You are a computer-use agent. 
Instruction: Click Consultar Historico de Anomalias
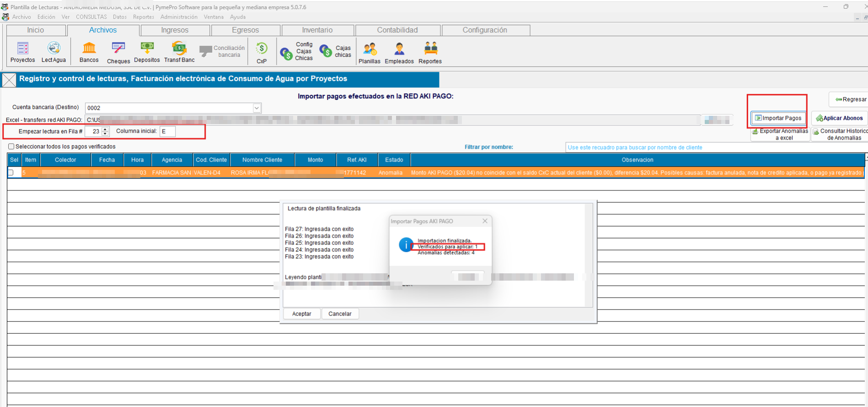(x=841, y=134)
